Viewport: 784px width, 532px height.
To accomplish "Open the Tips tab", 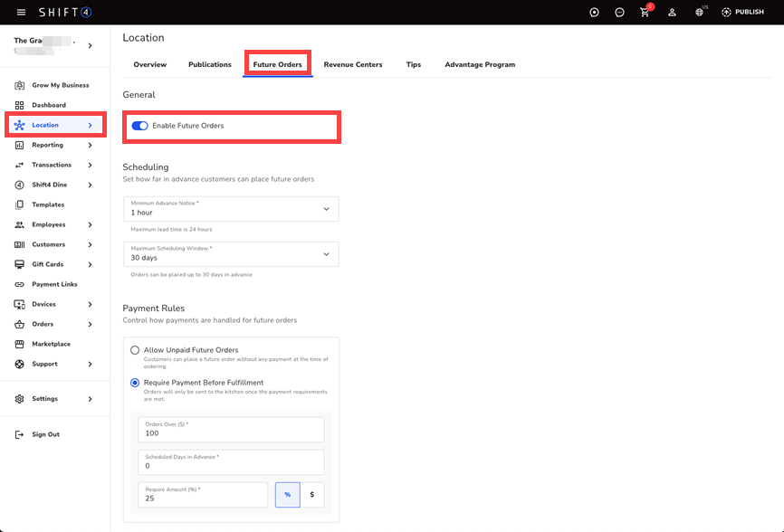I will click(414, 64).
